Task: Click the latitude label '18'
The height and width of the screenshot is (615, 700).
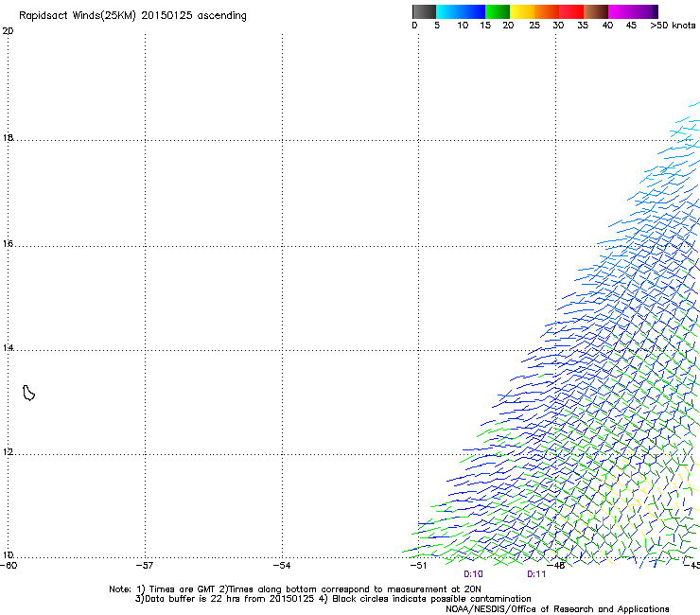Action: pos(8,137)
